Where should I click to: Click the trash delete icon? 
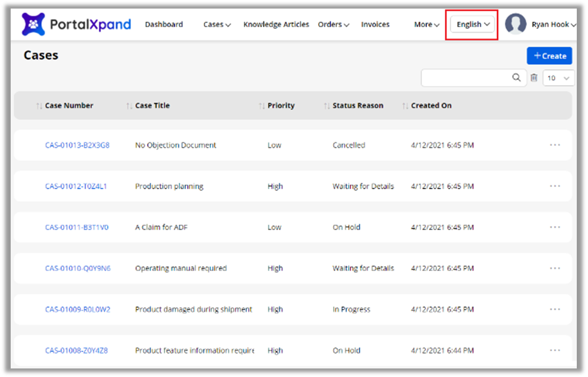click(x=533, y=78)
